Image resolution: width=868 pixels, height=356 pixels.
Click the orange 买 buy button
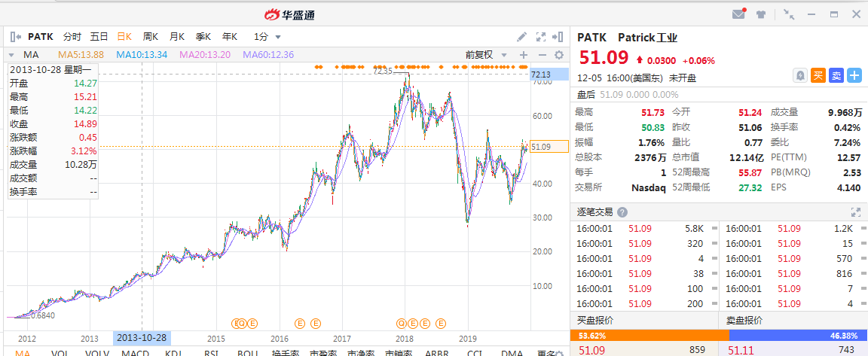818,76
